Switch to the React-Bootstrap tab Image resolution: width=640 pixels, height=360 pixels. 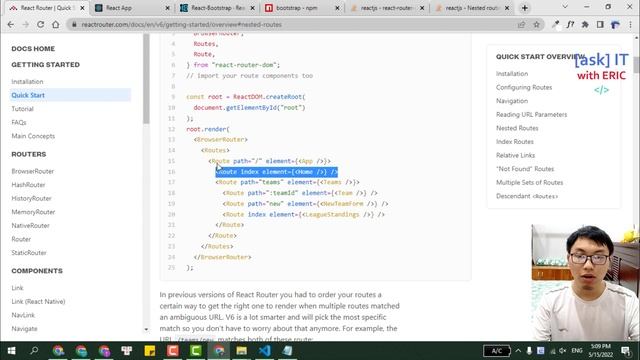pos(217,8)
